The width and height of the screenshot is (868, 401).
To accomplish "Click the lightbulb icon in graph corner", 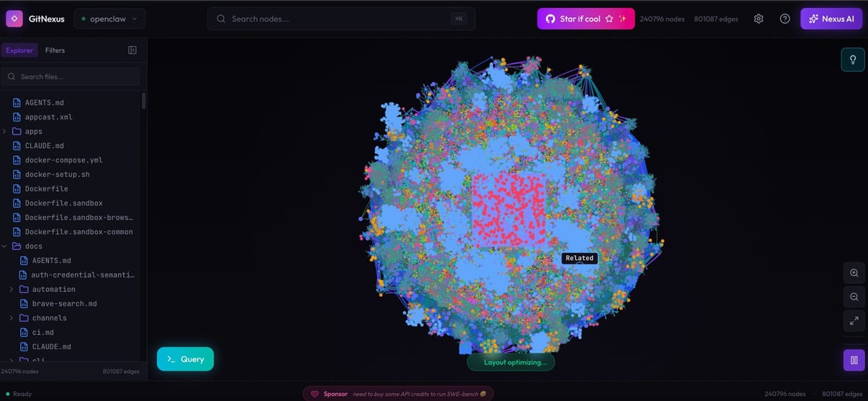I will pos(853,59).
